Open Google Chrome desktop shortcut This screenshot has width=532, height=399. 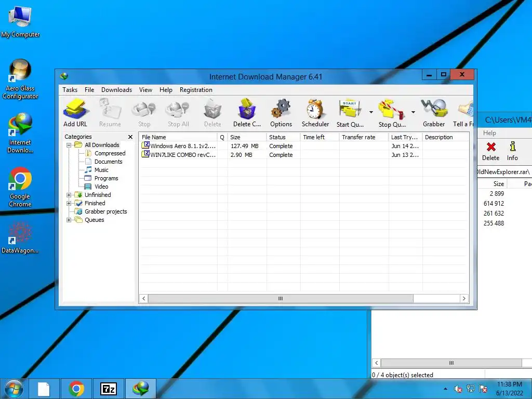tap(20, 187)
